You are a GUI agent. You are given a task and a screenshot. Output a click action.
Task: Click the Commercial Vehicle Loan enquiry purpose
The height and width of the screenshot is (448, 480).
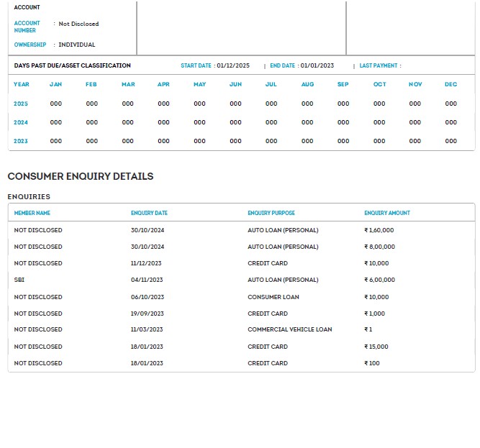pos(290,329)
